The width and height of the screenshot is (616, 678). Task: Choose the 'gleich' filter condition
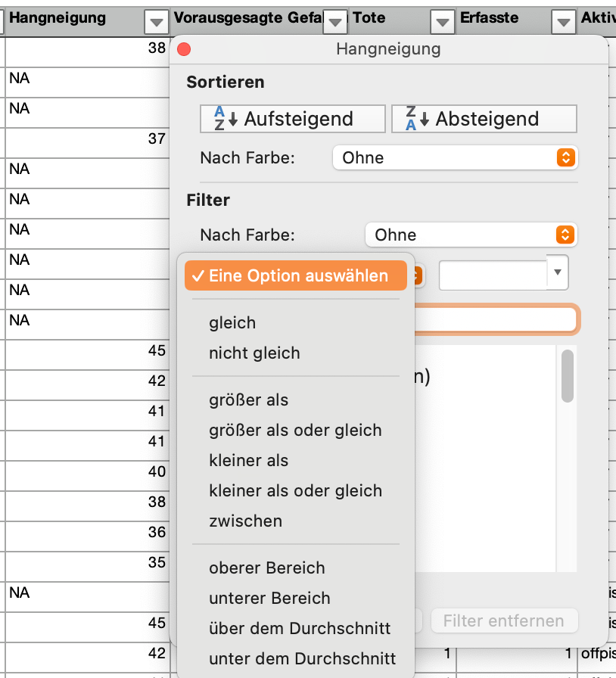tap(232, 322)
